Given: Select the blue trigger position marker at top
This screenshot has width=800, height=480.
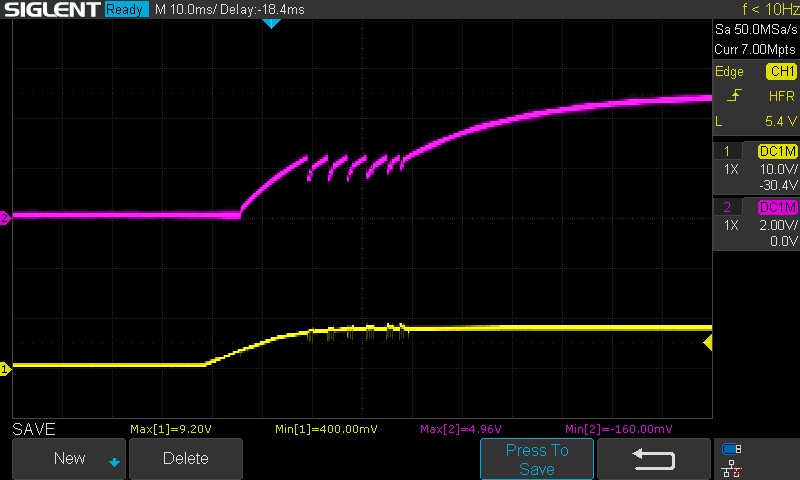Looking at the screenshot, I should tap(271, 23).
